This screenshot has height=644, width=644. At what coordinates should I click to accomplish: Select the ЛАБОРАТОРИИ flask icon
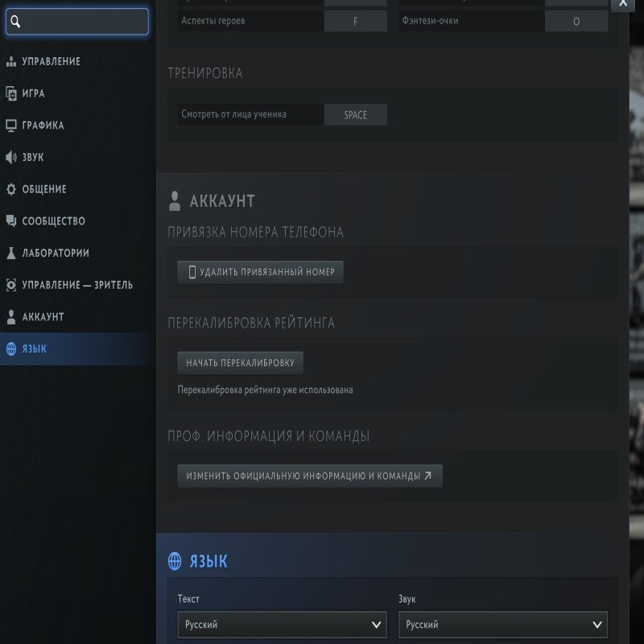pos(11,253)
